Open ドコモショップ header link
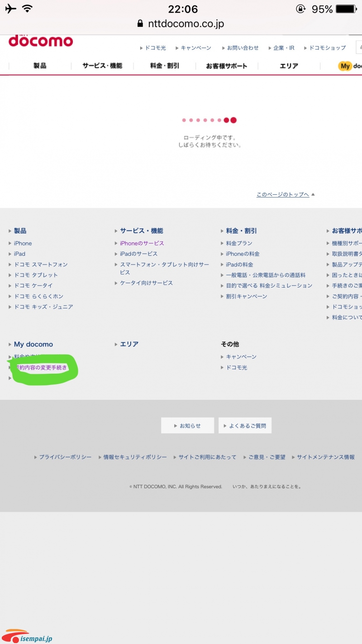The width and height of the screenshot is (362, 644). (328, 48)
